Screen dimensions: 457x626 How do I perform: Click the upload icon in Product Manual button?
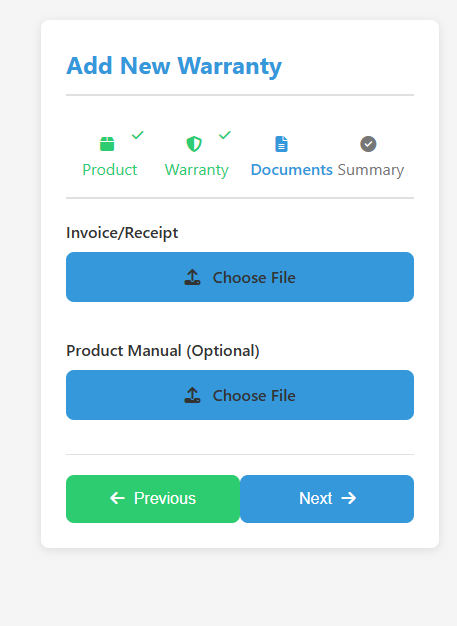tap(192, 395)
